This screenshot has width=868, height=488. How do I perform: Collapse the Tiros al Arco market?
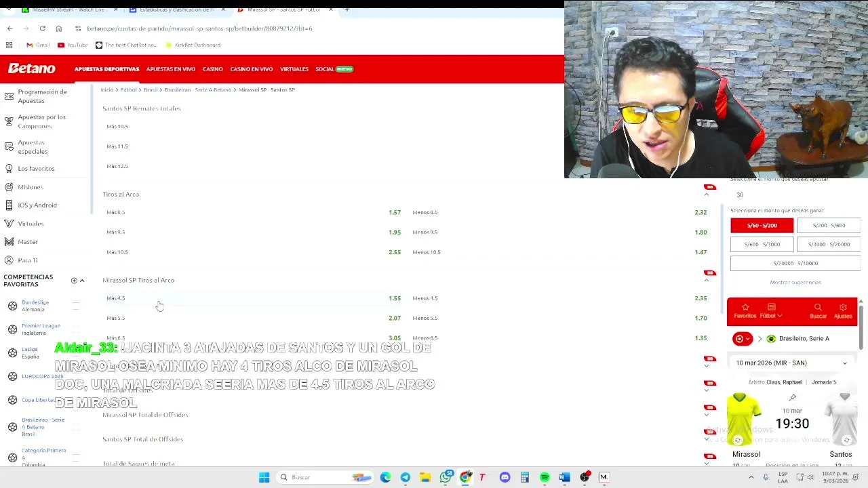click(706, 195)
